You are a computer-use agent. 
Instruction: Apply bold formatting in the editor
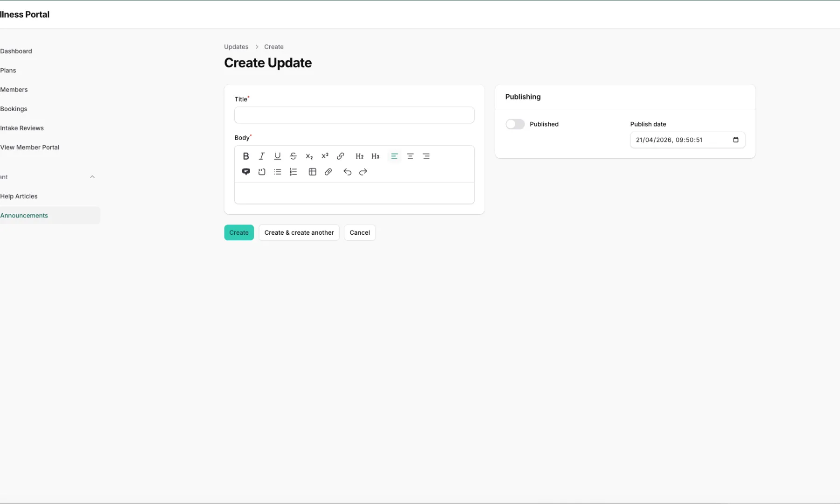(x=246, y=156)
